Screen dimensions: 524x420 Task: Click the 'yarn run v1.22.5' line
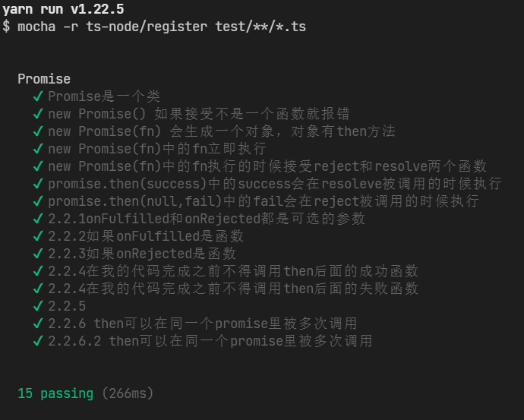click(63, 9)
